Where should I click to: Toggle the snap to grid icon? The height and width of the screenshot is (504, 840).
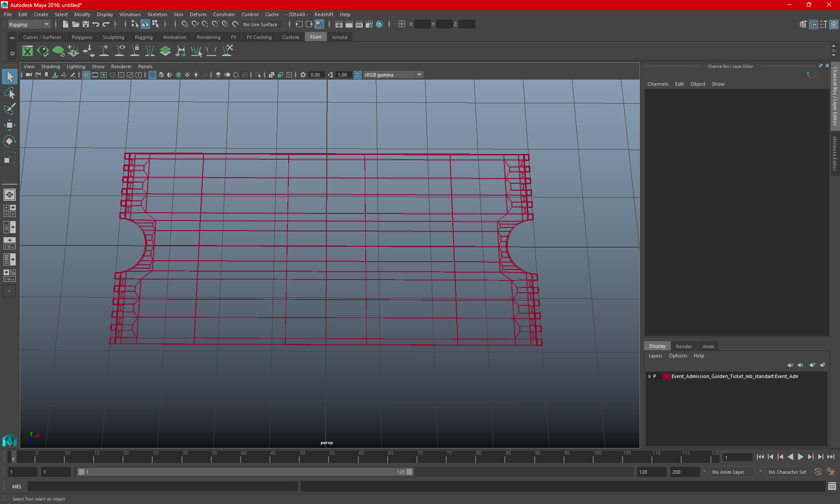[184, 24]
